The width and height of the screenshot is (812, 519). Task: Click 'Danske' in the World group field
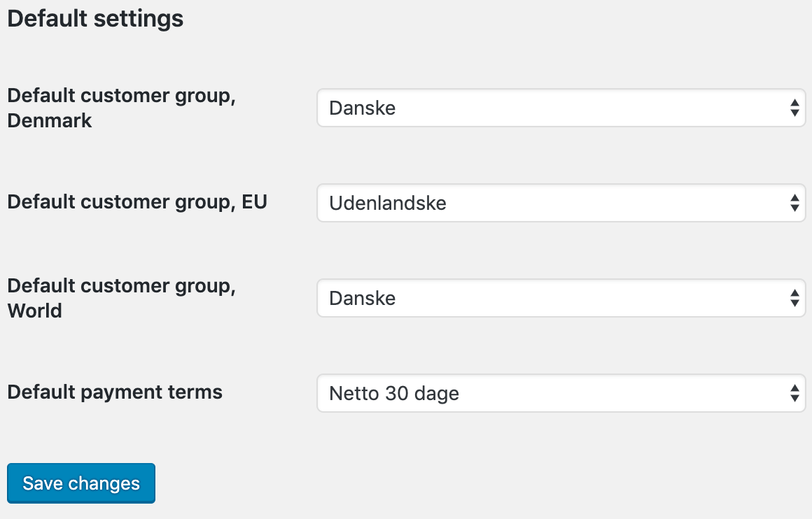(x=363, y=299)
